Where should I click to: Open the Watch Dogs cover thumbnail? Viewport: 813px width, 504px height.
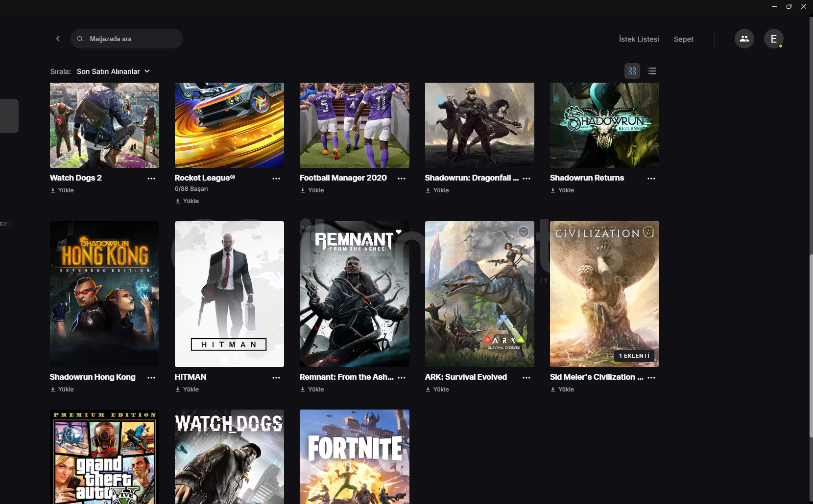tap(229, 457)
